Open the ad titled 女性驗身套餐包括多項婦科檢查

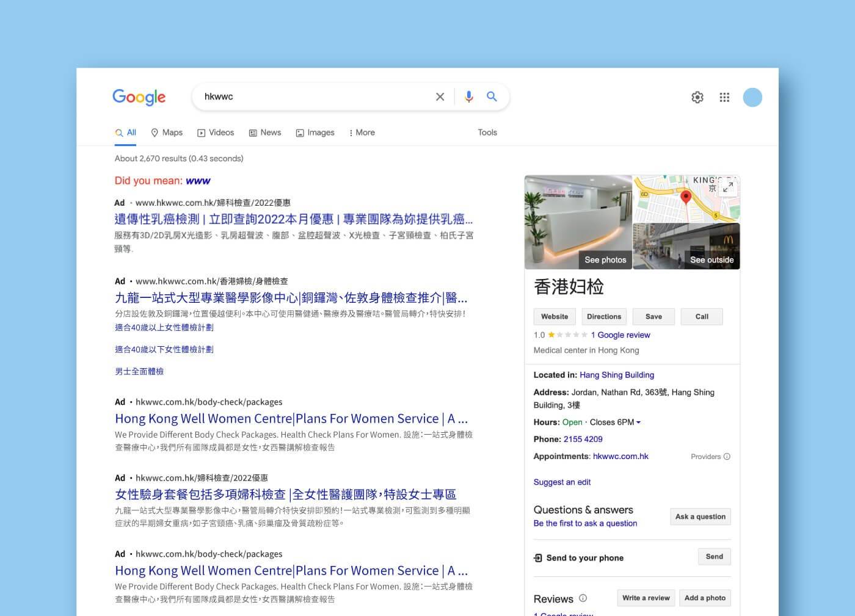pyautogui.click(x=286, y=495)
